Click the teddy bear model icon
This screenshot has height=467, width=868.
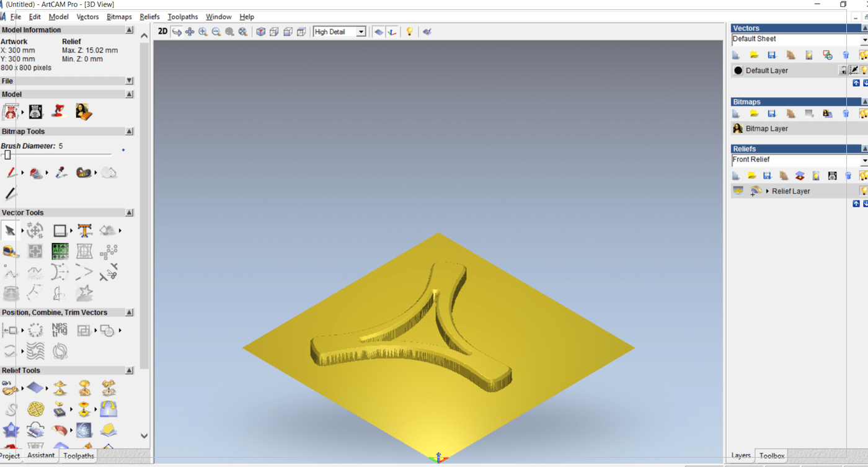(11, 112)
